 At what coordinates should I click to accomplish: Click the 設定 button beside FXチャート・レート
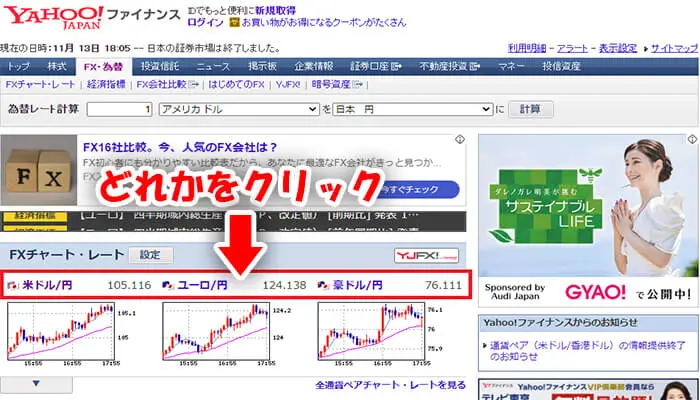[150, 255]
